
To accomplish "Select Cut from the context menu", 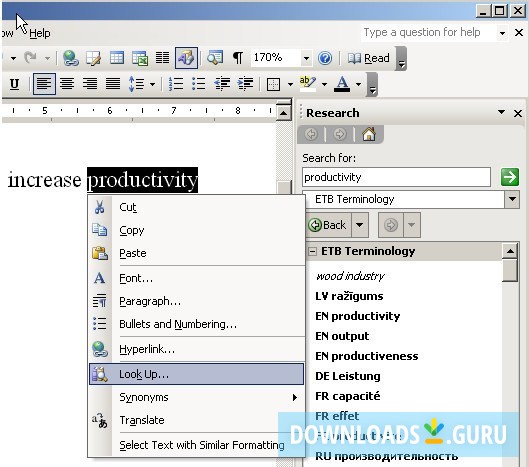I will pyautogui.click(x=196, y=207).
